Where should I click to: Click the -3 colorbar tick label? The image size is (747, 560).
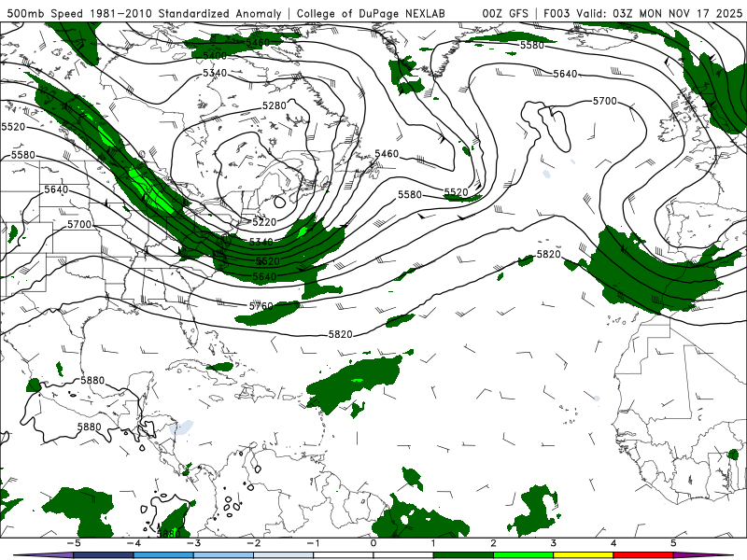point(193,543)
